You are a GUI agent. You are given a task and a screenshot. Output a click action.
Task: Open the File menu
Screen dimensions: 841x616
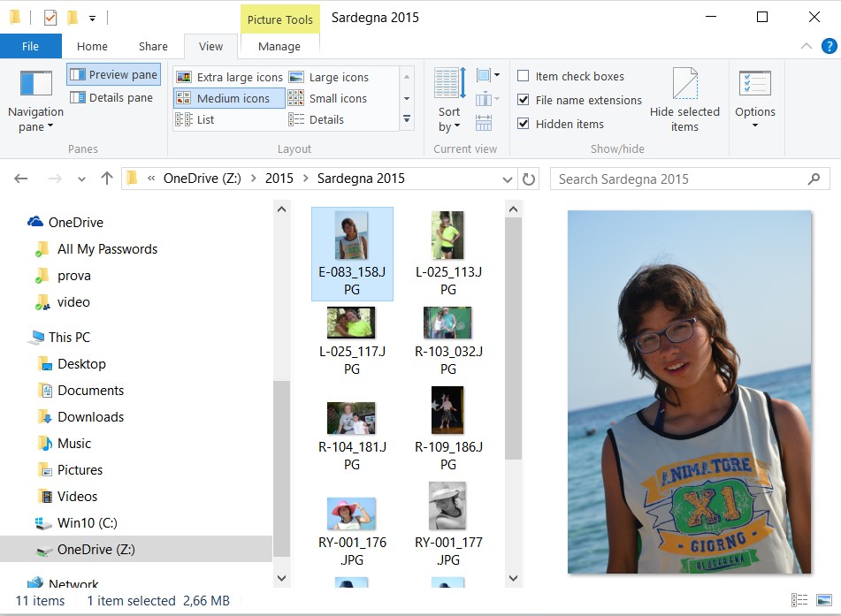click(30, 47)
